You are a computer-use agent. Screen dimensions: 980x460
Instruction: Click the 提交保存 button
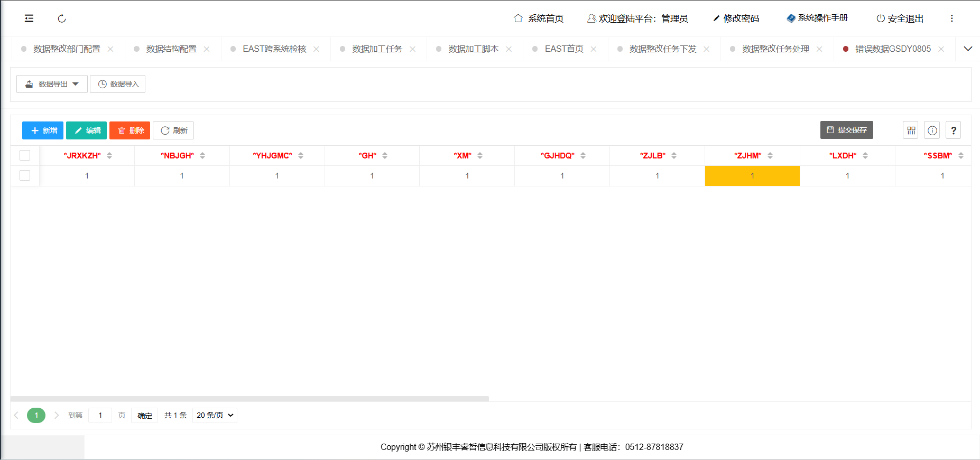[x=846, y=130]
